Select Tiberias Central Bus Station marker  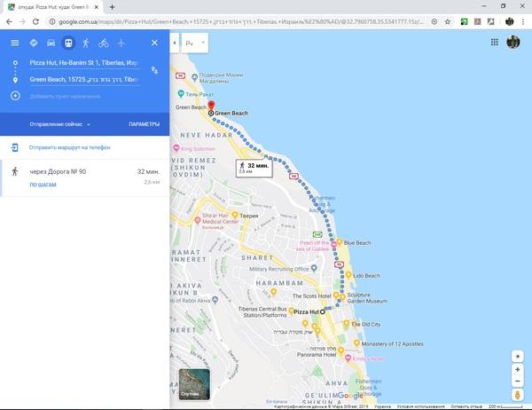coord(291,311)
